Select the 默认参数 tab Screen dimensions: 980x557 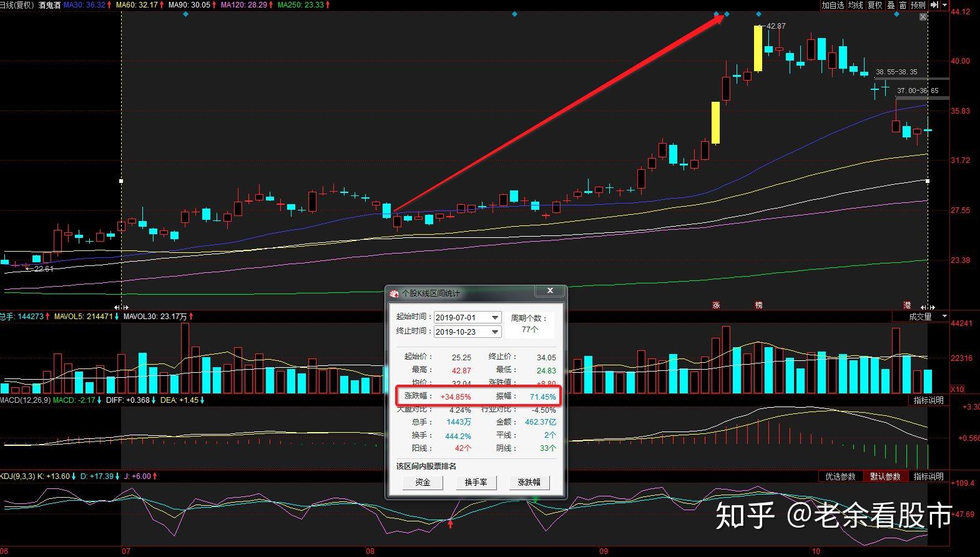(885, 476)
